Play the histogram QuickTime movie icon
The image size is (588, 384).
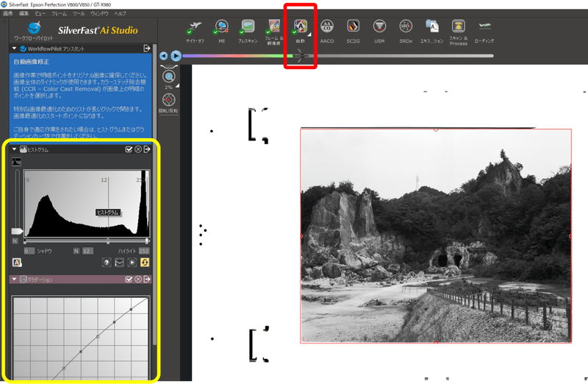coord(132,263)
